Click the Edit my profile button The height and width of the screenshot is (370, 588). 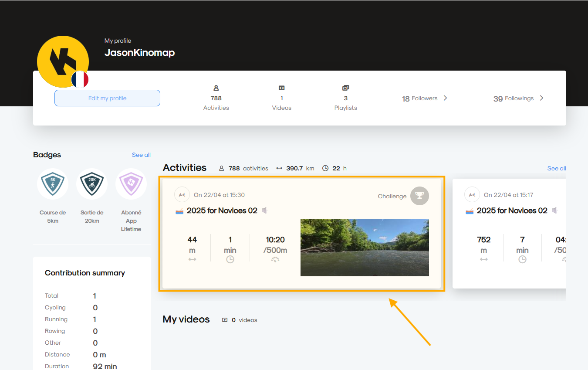pos(107,98)
